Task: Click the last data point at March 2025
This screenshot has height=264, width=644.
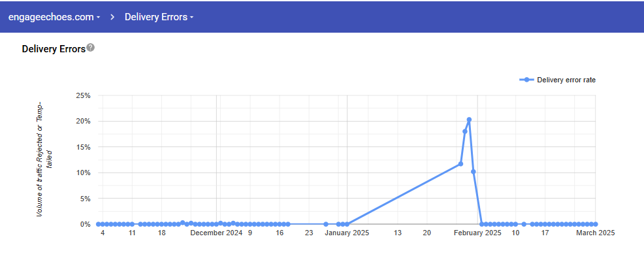Action: [x=595, y=224]
